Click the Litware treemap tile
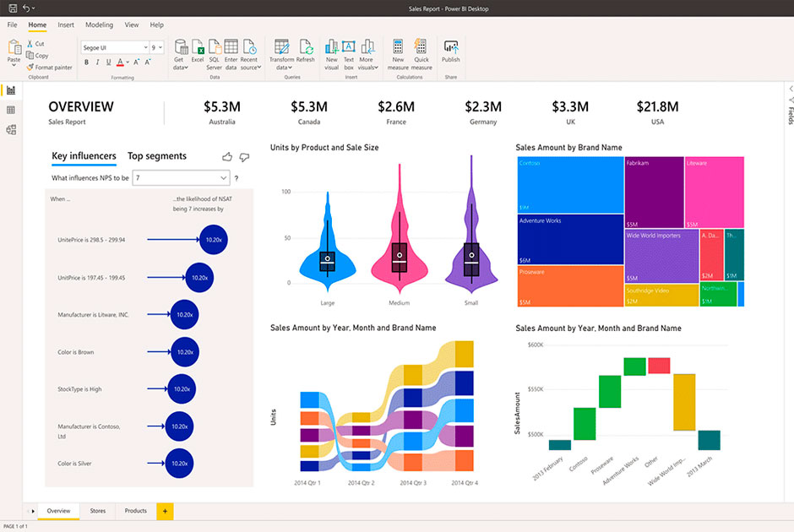The image size is (794, 532). (715, 193)
